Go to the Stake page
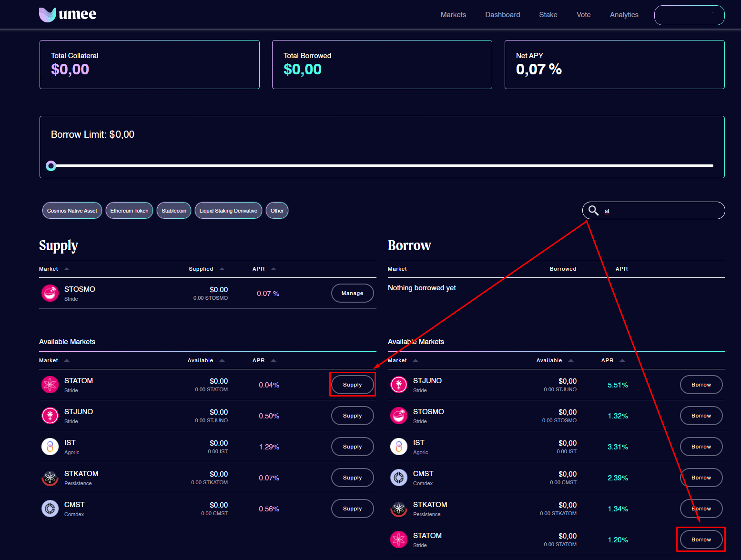 coord(548,15)
